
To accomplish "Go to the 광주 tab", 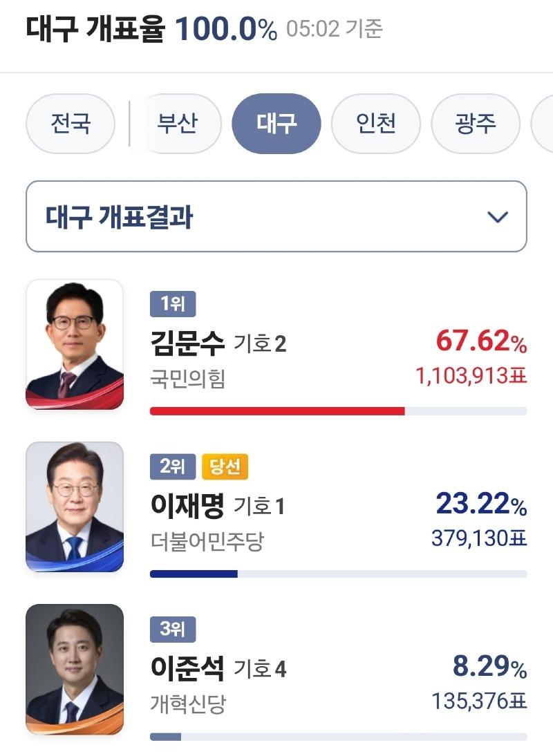I will pyautogui.click(x=476, y=124).
